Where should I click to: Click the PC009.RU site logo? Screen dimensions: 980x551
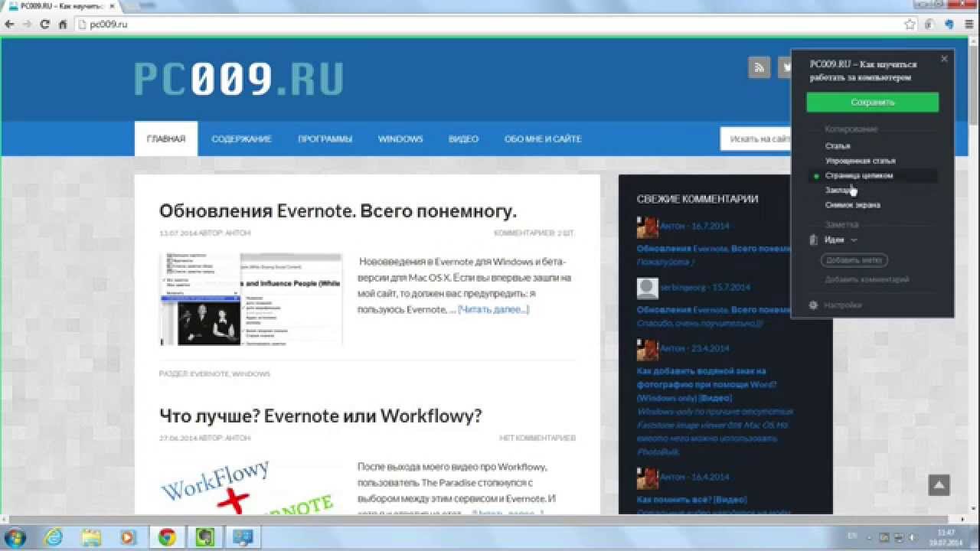pos(239,78)
